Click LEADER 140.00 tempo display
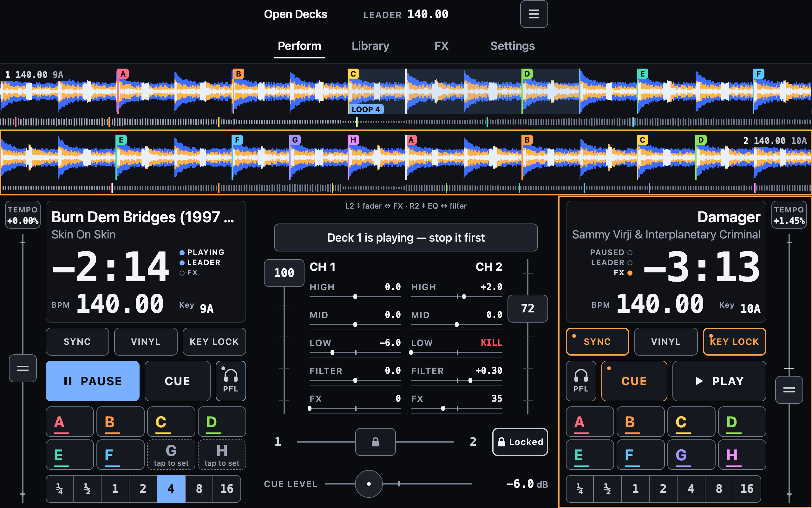This screenshot has width=812, height=508. pyautogui.click(x=406, y=15)
